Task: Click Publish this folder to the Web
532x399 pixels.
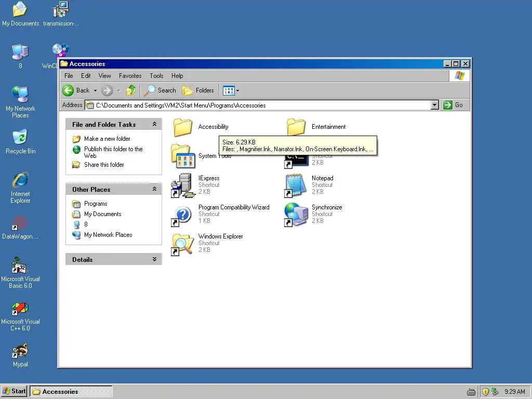Action: [x=113, y=152]
